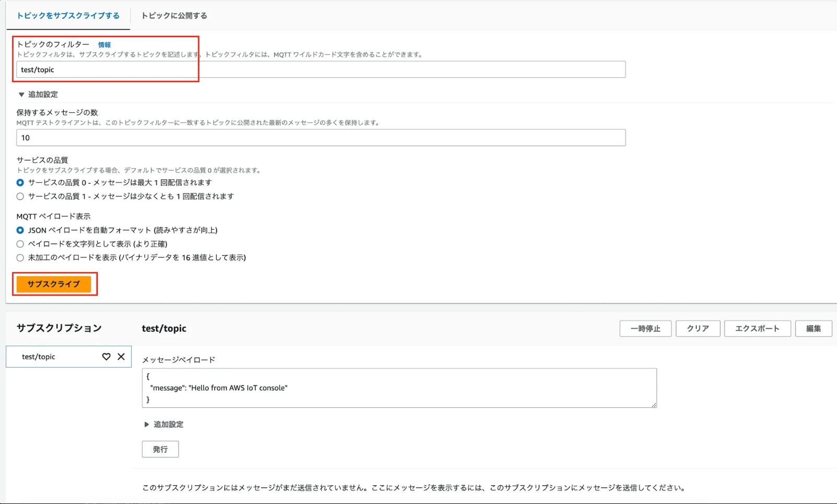Screen dimensions: 837x504
Task: Click the サービスの品質 section label
Action: [42, 160]
